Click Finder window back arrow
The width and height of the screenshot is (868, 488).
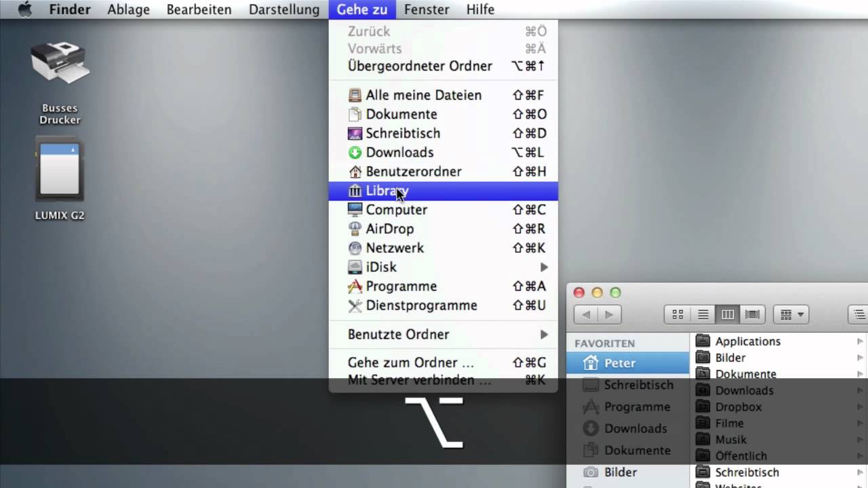click(586, 314)
